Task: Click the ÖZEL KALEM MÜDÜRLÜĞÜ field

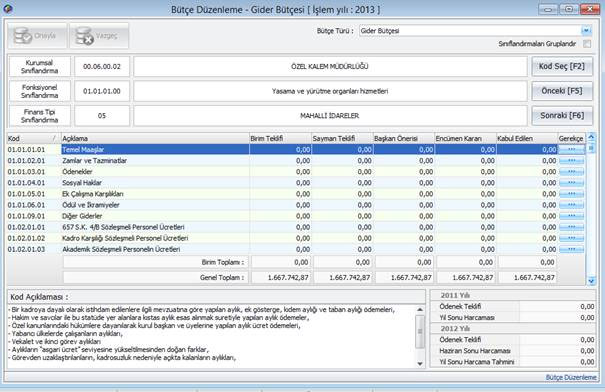Action: point(330,66)
